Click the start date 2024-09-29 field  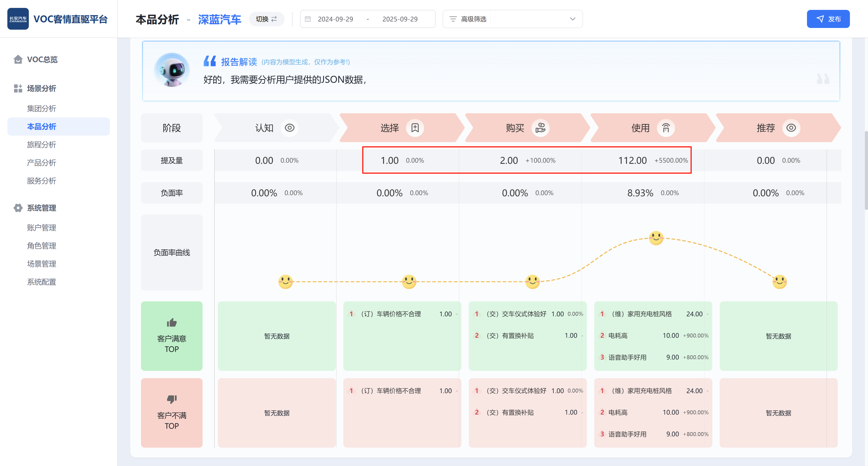[335, 19]
